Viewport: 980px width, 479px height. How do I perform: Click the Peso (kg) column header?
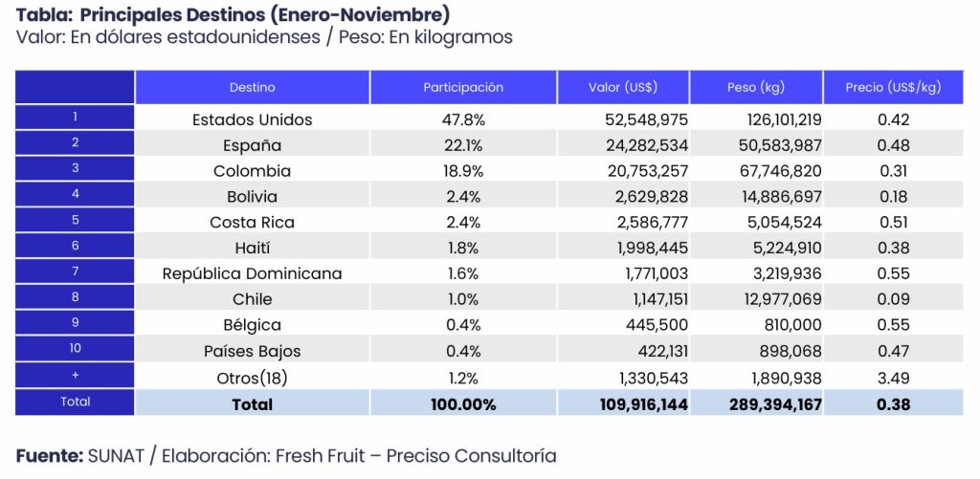pyautogui.click(x=755, y=87)
